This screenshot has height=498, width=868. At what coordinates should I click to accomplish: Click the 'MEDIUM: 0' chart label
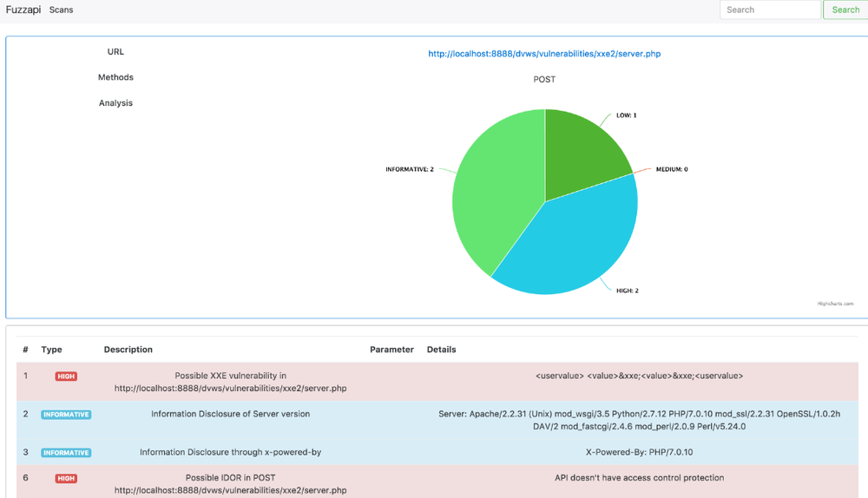[x=672, y=169]
